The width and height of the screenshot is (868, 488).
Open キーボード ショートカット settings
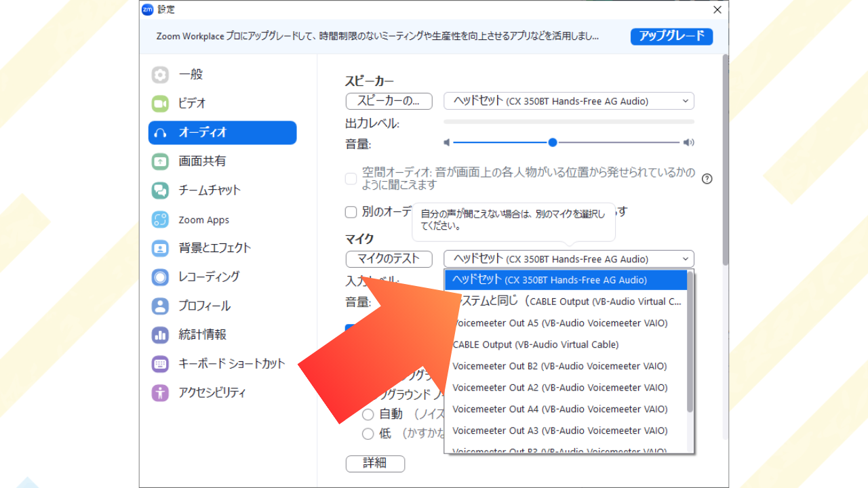tap(222, 364)
